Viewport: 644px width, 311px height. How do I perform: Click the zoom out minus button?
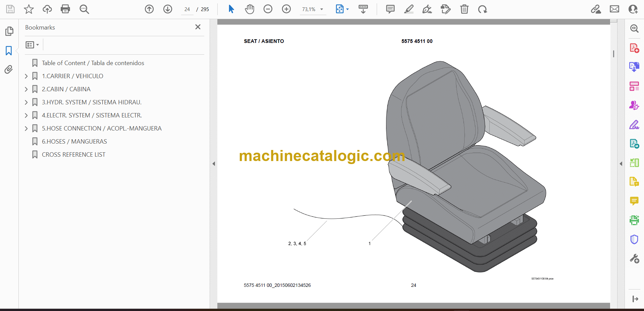pos(268,9)
